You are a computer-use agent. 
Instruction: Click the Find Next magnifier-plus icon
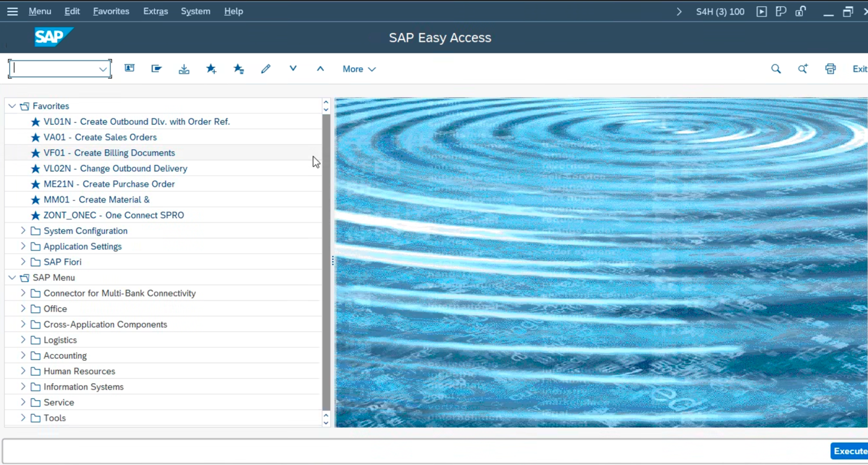pos(802,69)
